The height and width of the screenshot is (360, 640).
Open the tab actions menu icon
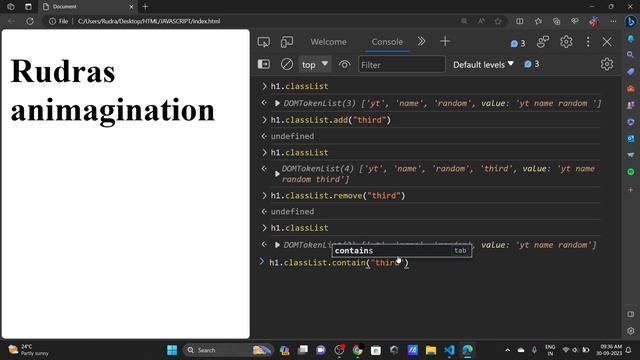click(x=28, y=7)
